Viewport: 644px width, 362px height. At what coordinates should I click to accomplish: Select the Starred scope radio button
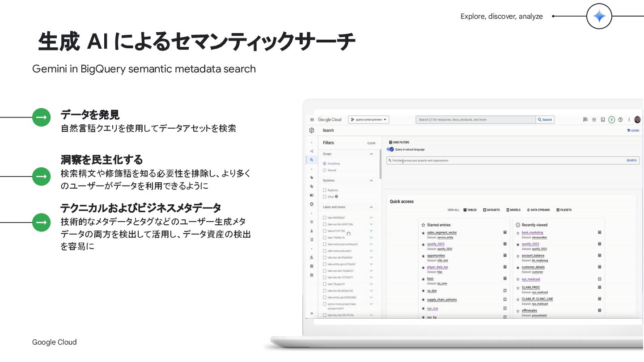tap(325, 170)
